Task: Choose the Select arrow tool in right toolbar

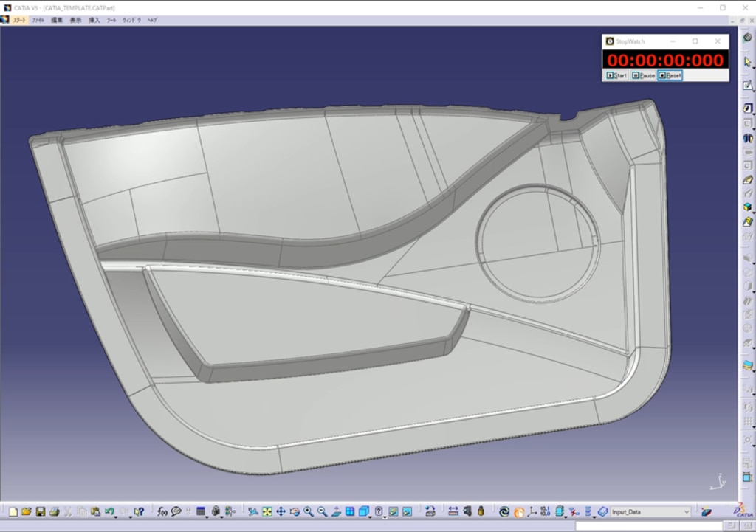Action: coord(747,62)
